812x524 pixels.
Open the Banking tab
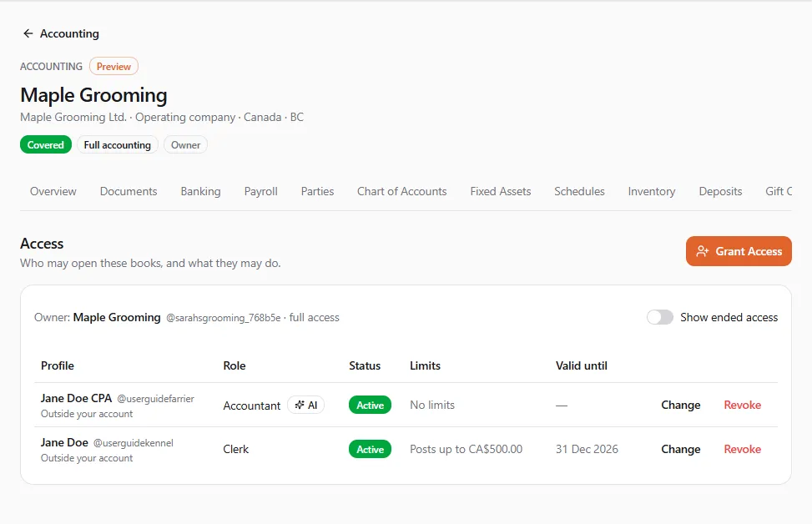click(200, 192)
